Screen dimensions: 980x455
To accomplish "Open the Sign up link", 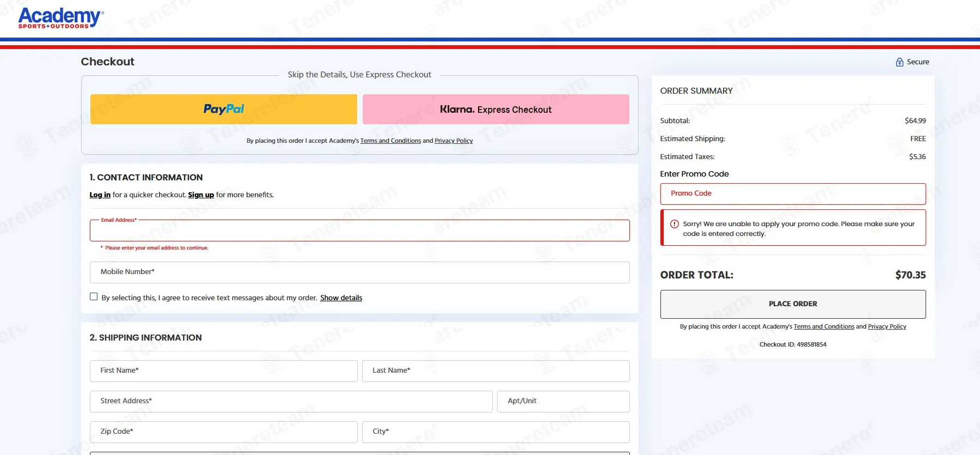I will [201, 195].
